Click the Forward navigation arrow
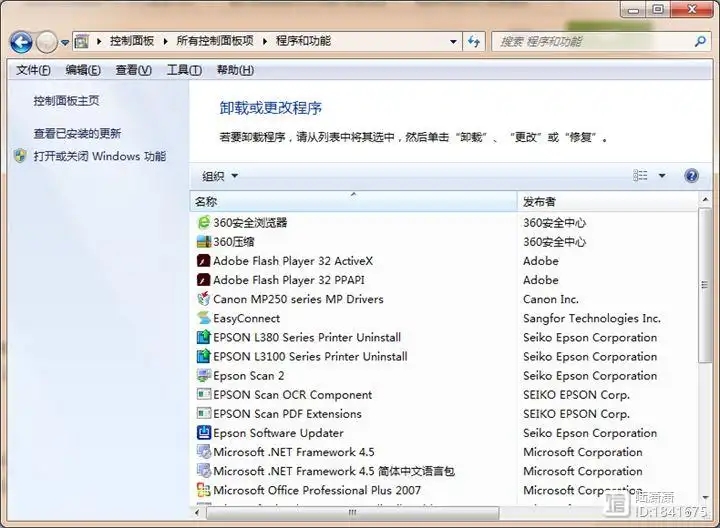 46,43
